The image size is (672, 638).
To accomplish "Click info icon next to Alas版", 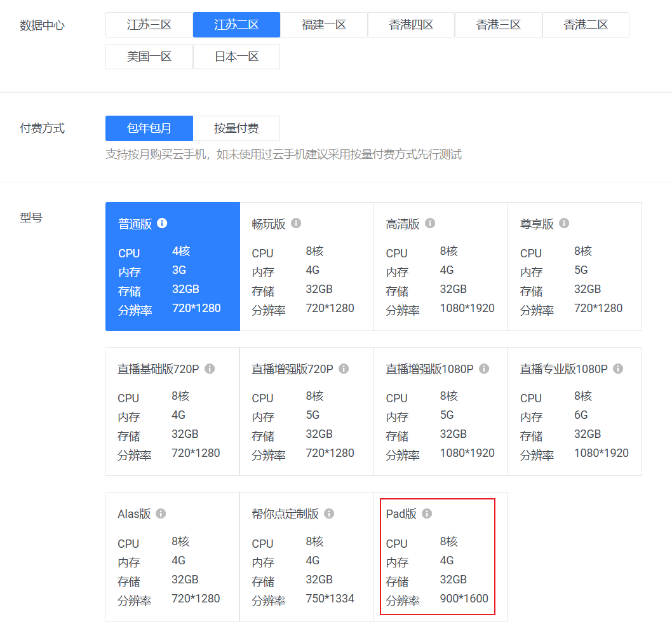I will (x=161, y=513).
